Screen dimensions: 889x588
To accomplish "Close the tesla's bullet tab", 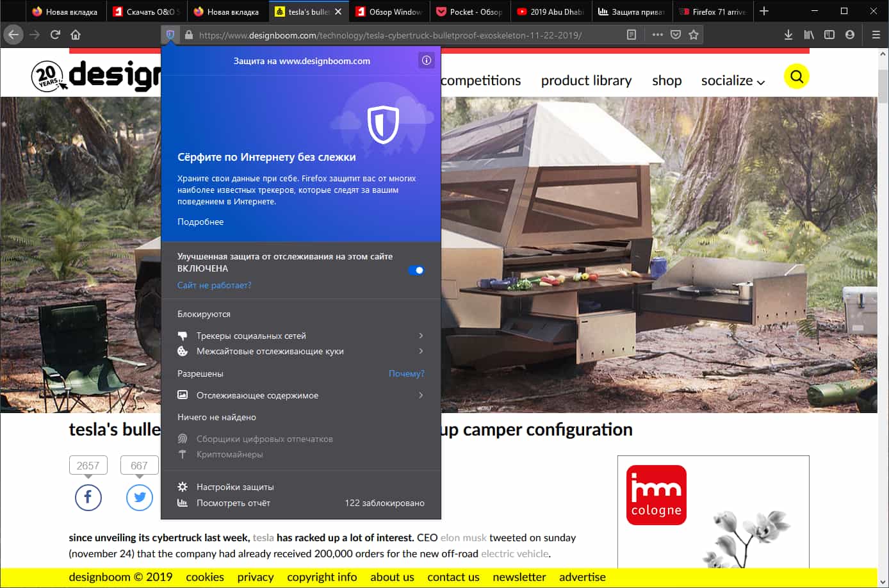I will coord(338,12).
